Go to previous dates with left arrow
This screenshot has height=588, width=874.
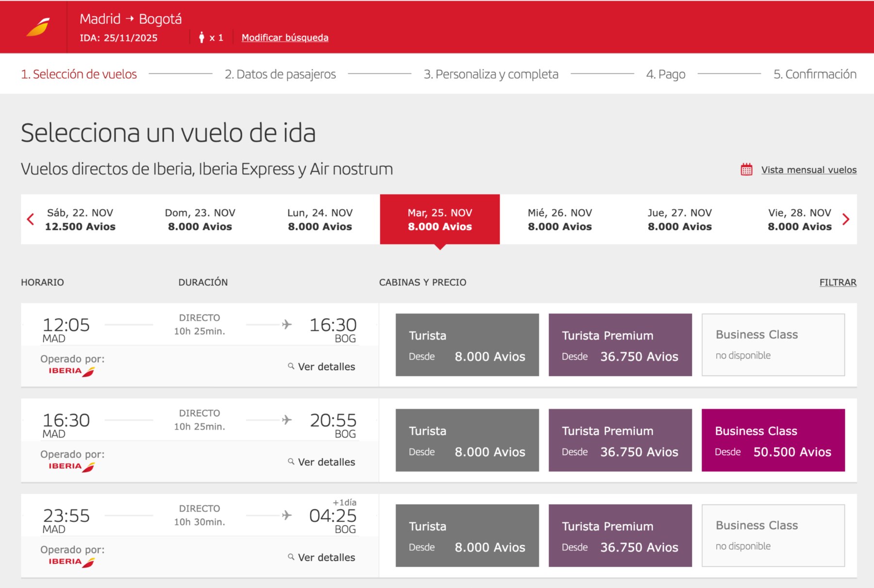(x=31, y=220)
